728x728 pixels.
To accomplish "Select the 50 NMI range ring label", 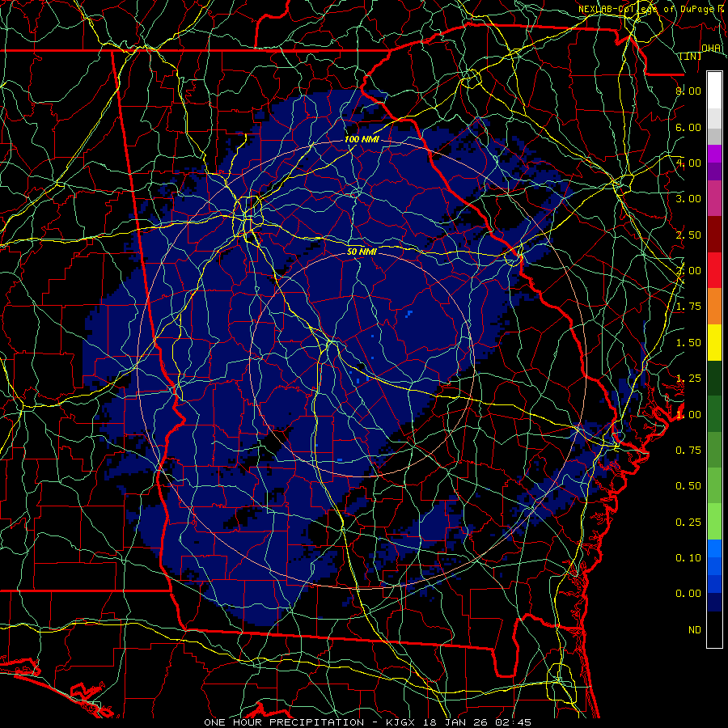I will (362, 252).
